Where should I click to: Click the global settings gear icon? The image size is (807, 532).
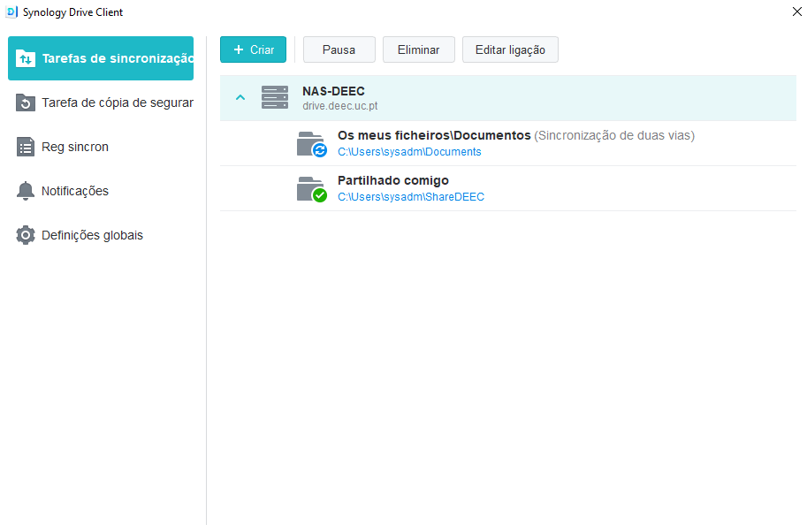pyautogui.click(x=26, y=235)
